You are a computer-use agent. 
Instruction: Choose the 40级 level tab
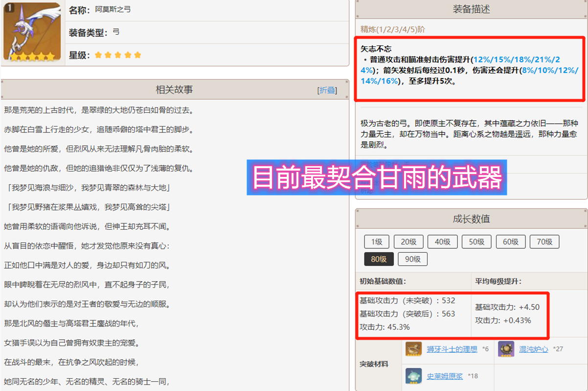(442, 241)
